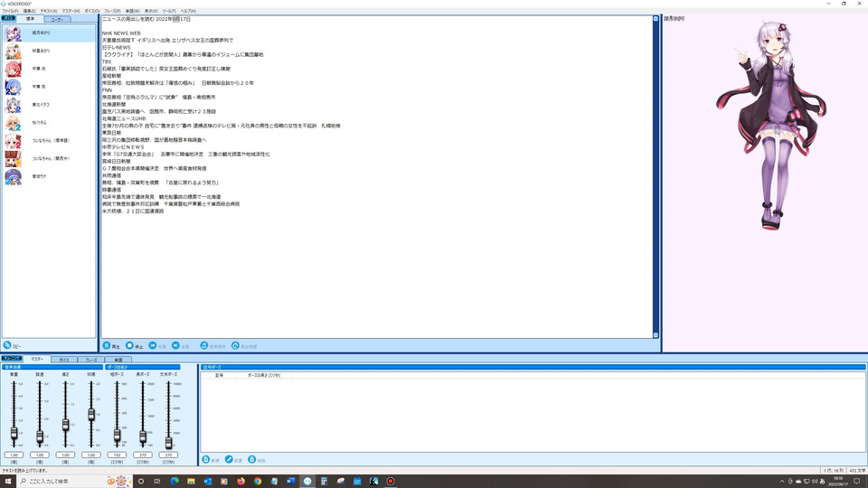Pick ついなちゃん (標準語) voice avatar
Screen dimensions: 868x488
13,141
